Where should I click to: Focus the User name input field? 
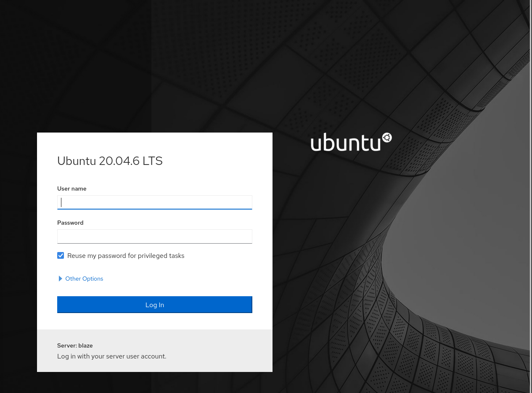pyautogui.click(x=155, y=202)
